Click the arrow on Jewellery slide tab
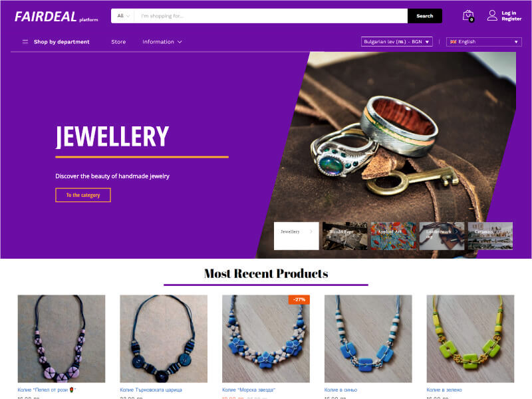Screen dimensions: 532x399 pos(311,231)
